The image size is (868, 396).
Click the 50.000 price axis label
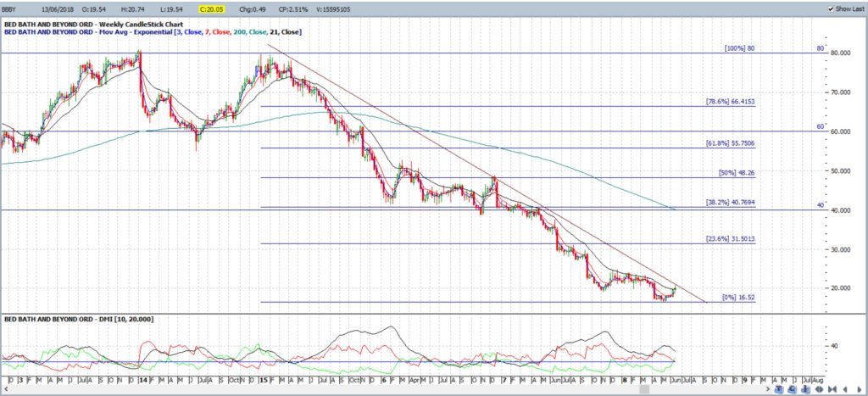839,171
